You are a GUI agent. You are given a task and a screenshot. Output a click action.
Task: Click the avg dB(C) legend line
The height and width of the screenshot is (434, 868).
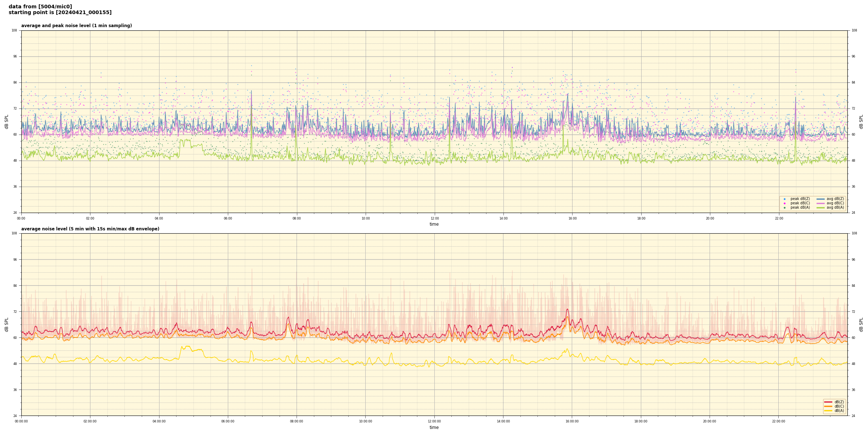coord(820,203)
